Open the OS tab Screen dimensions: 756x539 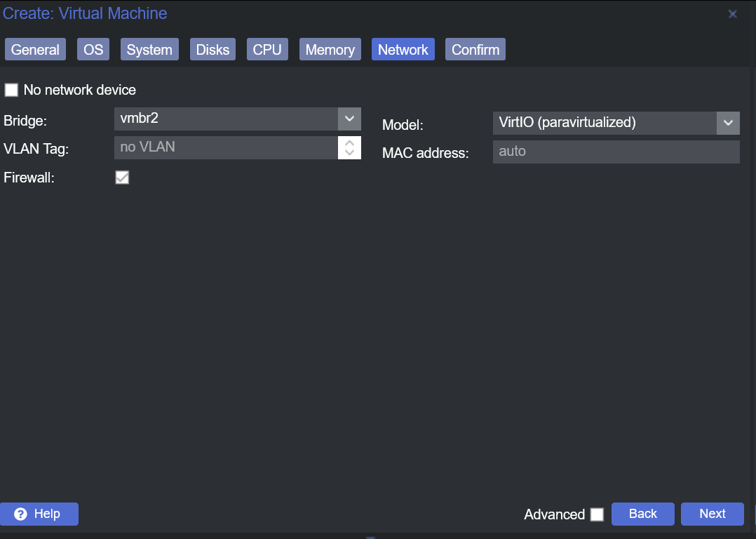(93, 50)
